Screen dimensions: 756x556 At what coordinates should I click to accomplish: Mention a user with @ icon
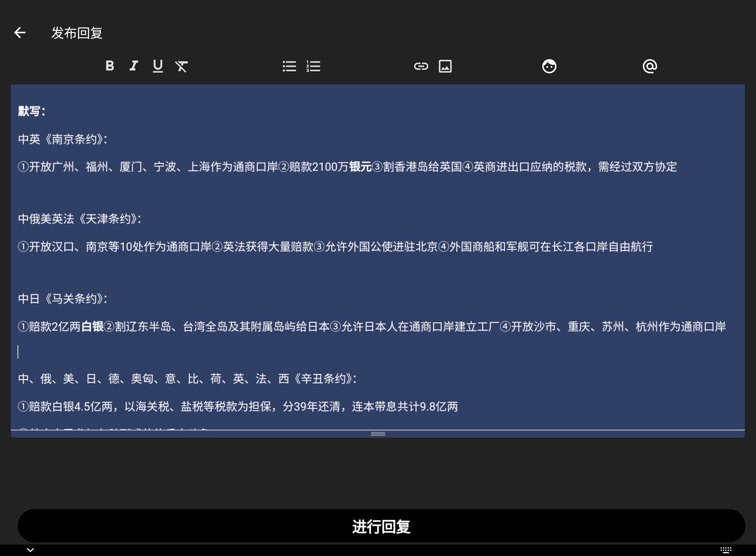coord(650,66)
